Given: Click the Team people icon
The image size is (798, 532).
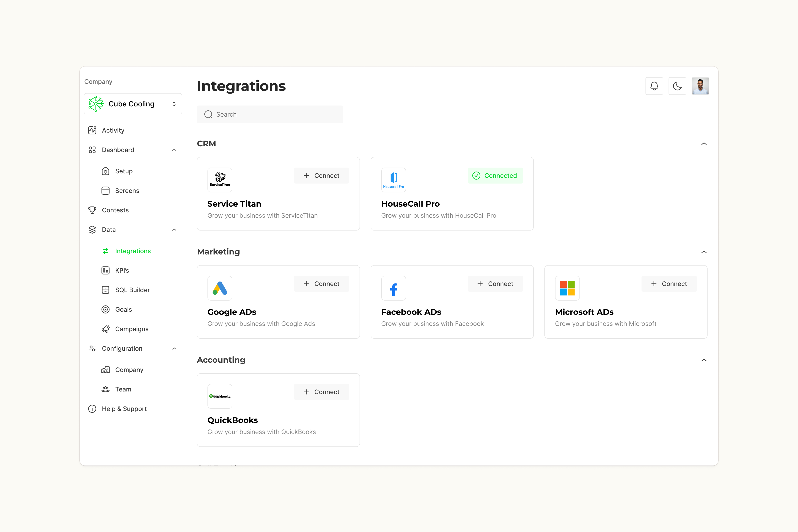Looking at the screenshot, I should [106, 389].
